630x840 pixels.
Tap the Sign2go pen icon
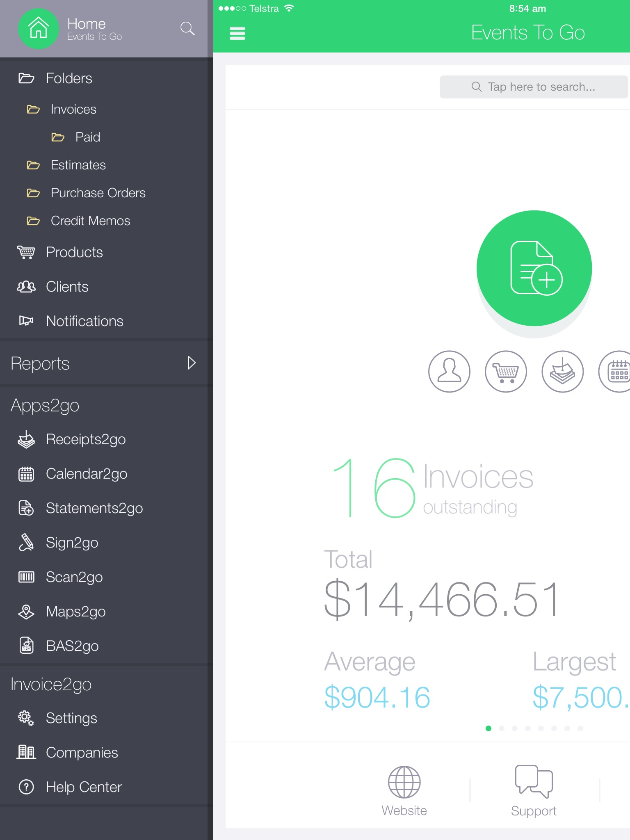26,543
